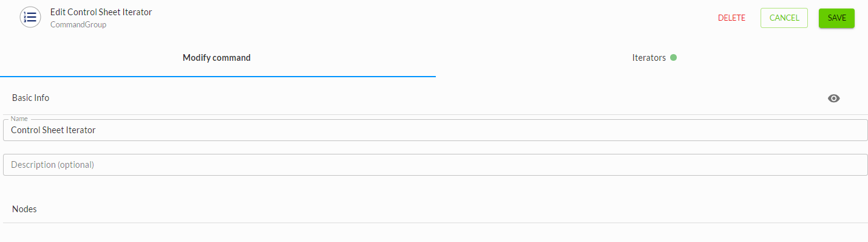Click the divider line beneath Nodes

click(x=435, y=223)
